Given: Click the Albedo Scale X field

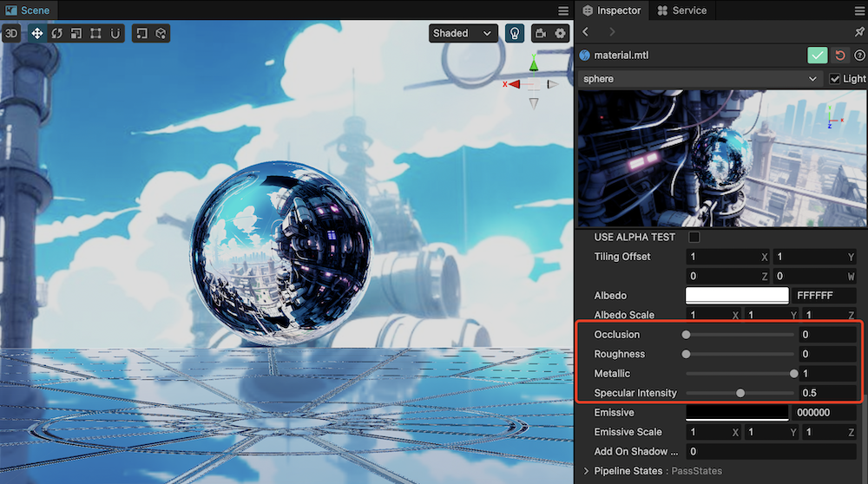Looking at the screenshot, I should pyautogui.click(x=713, y=315).
